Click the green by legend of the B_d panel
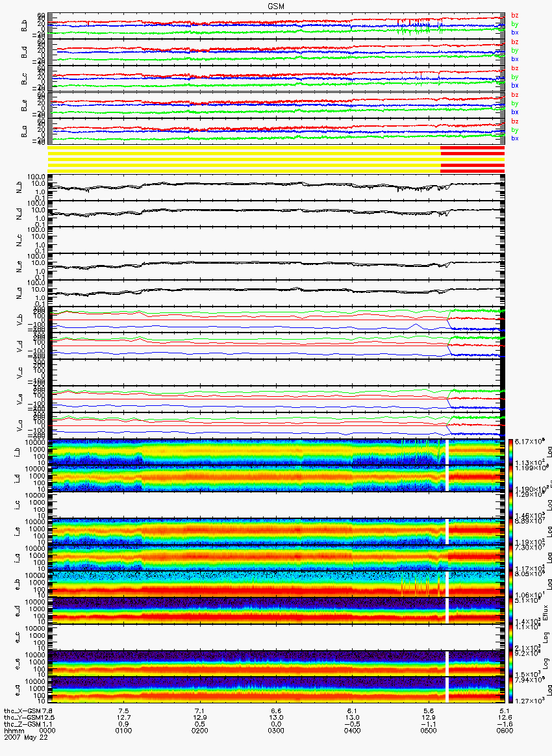Screen dimensions: 552x756 515,50
